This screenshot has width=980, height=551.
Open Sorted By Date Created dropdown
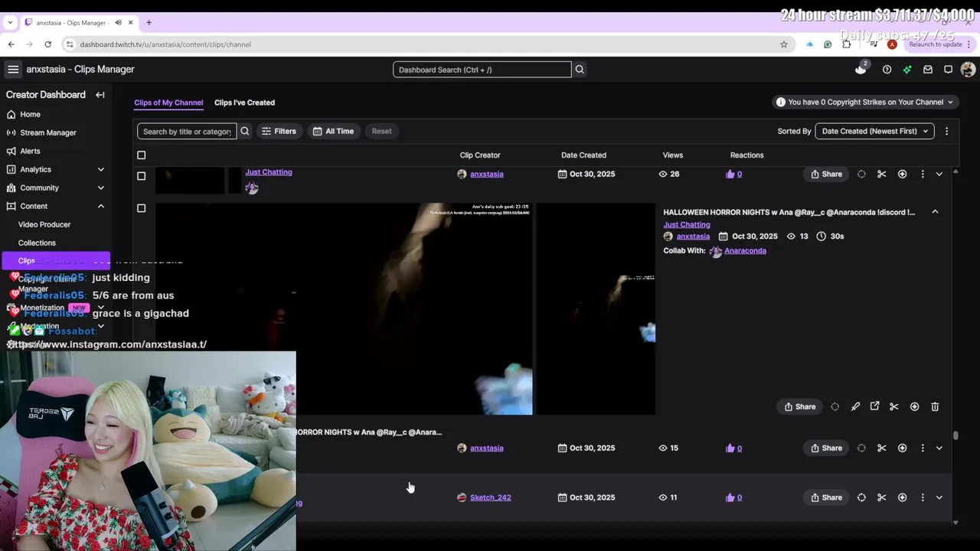click(x=874, y=131)
